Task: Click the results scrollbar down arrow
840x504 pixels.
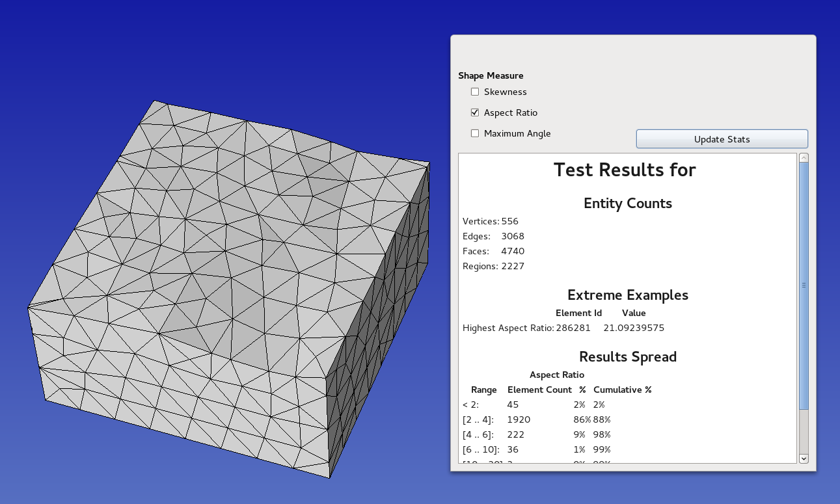Action: pos(804,458)
